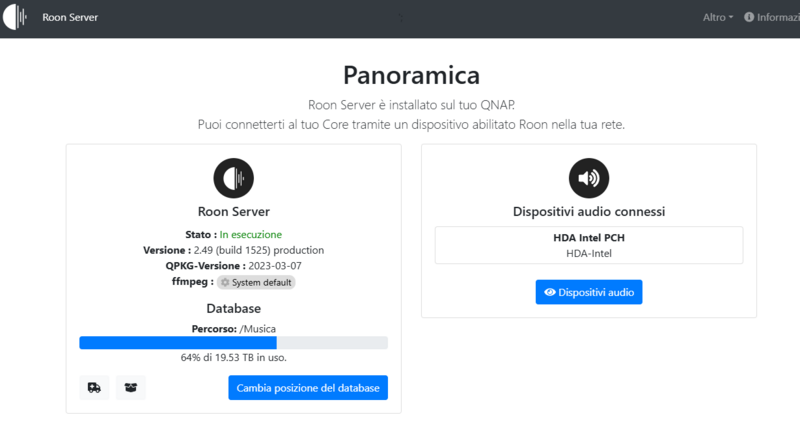The width and height of the screenshot is (800, 441).
Task: Click the database storage usage bar
Action: [233, 343]
